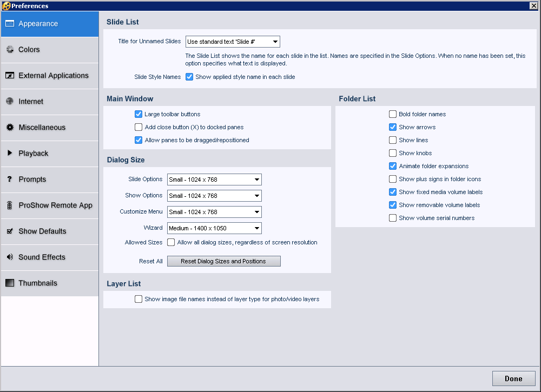Open Title for Unnamed Slides dropdown
This screenshot has height=392, width=541.
233,42
